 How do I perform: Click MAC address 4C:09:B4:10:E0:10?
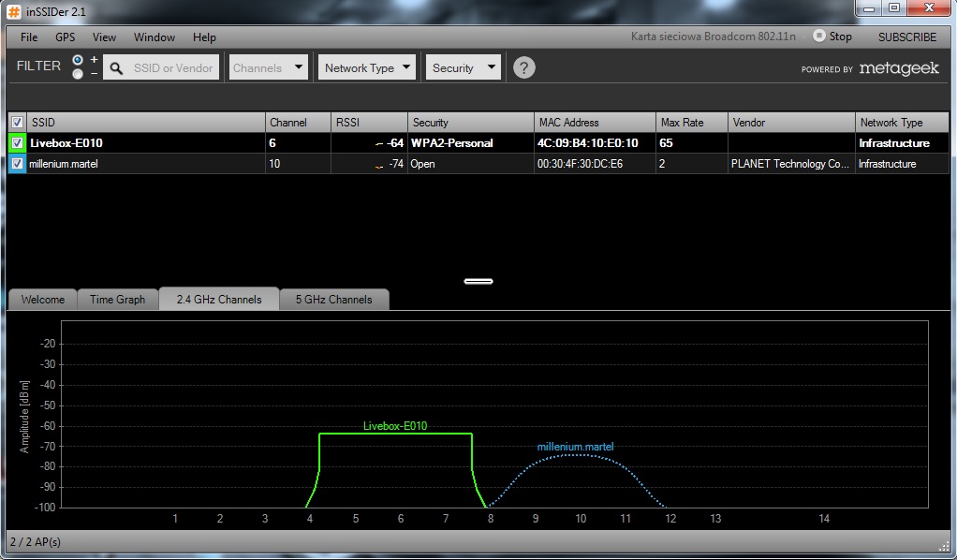[x=588, y=143]
